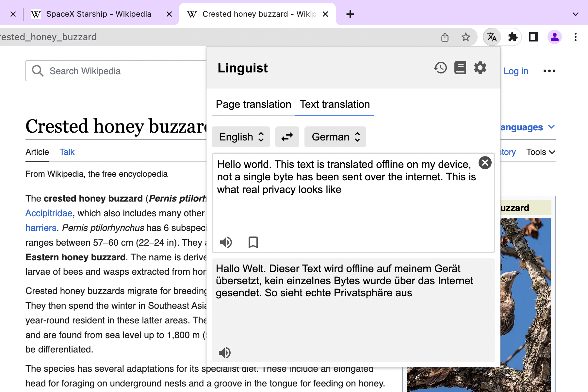Screen dimensions: 588x392
Task: Open the German target language dropdown
Action: [335, 137]
